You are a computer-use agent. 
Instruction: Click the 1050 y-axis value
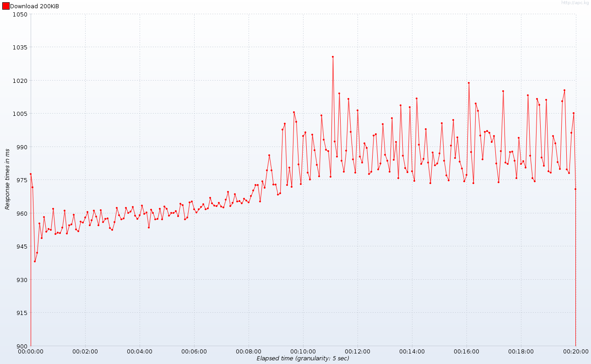pyautogui.click(x=21, y=14)
